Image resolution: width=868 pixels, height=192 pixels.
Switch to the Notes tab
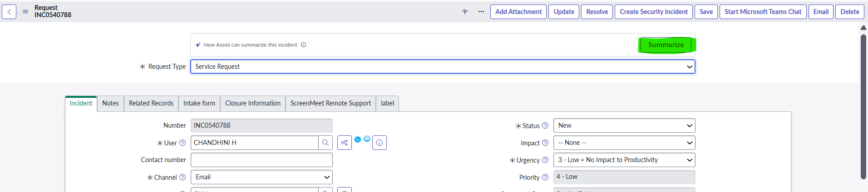coord(110,103)
